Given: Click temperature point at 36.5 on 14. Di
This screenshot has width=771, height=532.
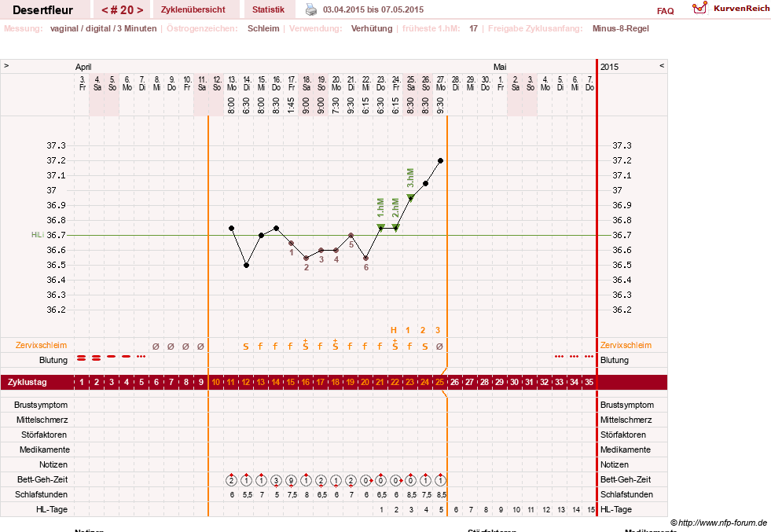Looking at the screenshot, I should (x=246, y=266).
